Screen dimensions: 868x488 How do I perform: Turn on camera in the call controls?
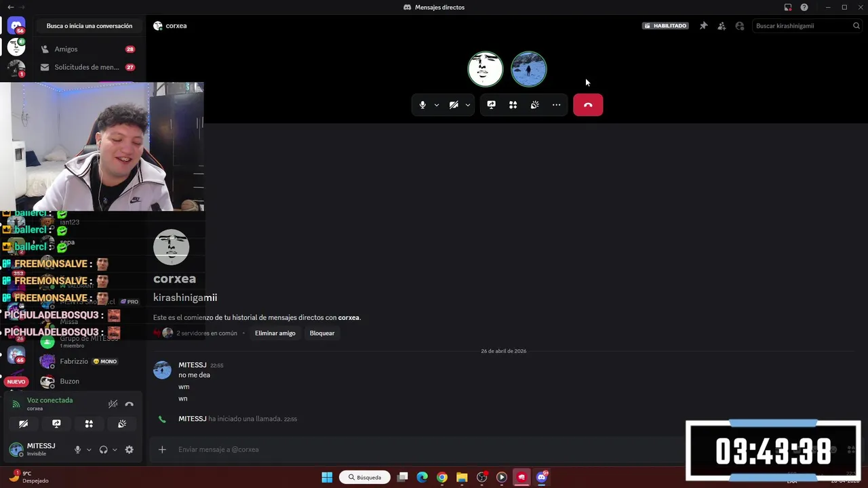coord(454,105)
